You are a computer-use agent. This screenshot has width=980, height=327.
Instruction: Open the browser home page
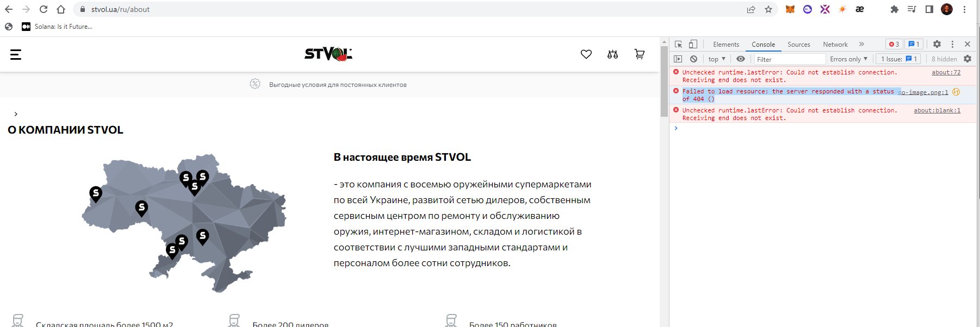click(61, 9)
